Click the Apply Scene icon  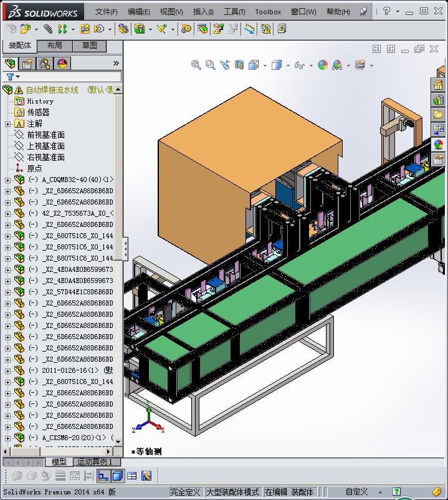337,65
